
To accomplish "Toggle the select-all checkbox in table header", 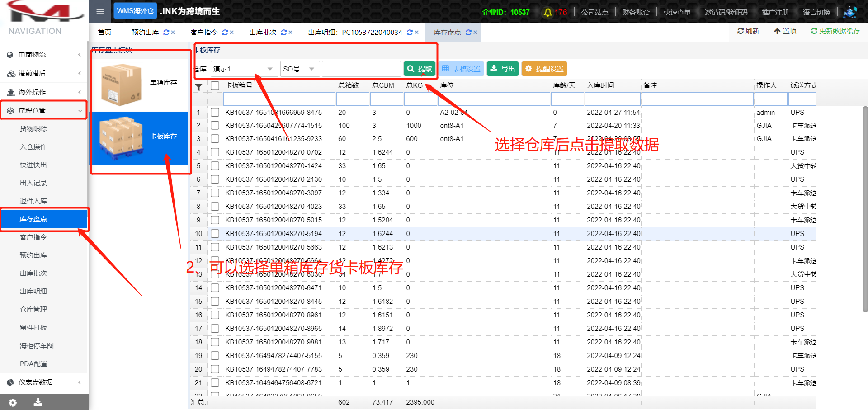I will pos(215,85).
